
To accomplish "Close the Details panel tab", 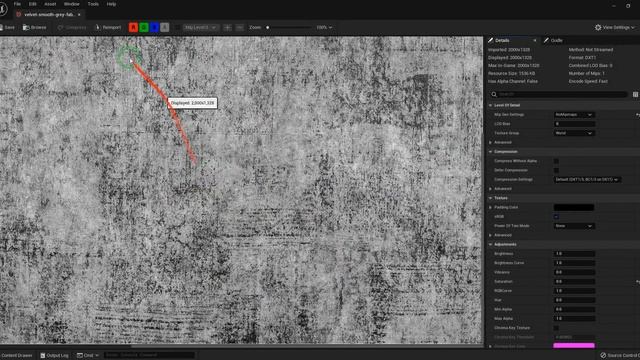I will 535,40.
